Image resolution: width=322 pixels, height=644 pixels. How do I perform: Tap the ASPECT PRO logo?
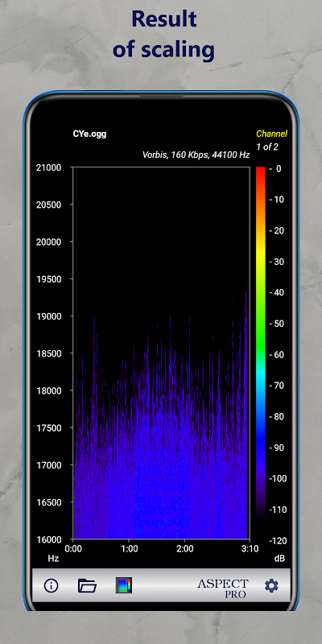(223, 588)
